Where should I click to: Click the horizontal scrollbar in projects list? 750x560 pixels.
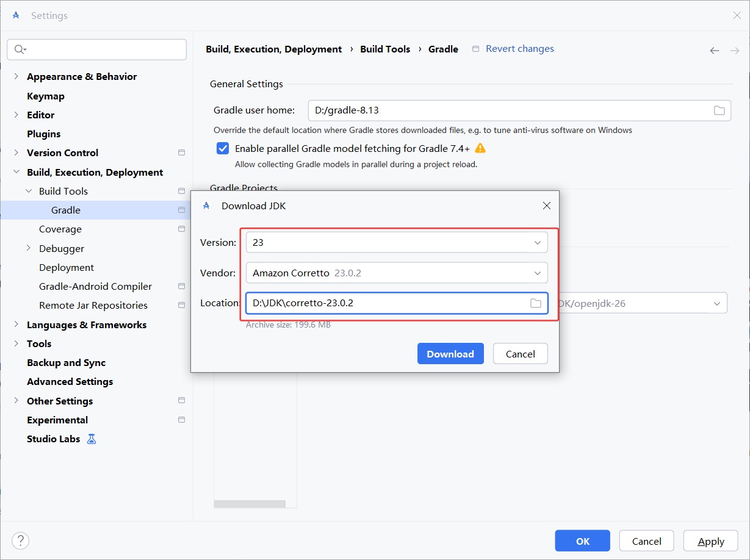250,504
